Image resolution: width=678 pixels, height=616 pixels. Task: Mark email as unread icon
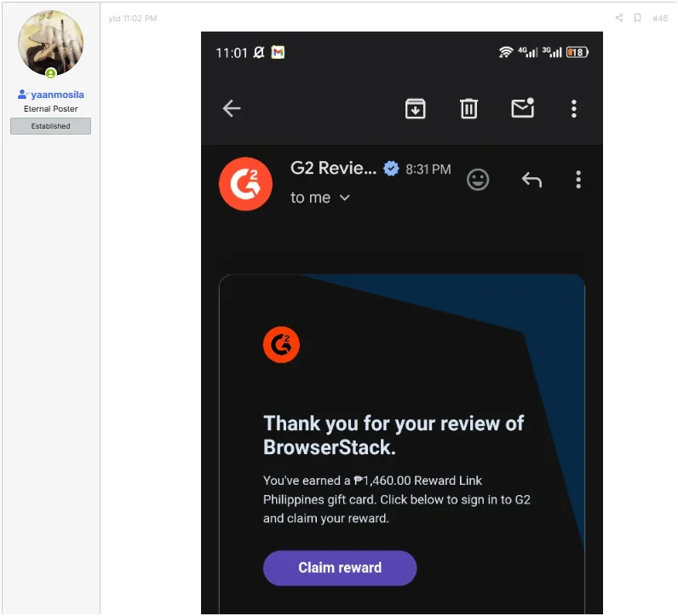click(523, 107)
